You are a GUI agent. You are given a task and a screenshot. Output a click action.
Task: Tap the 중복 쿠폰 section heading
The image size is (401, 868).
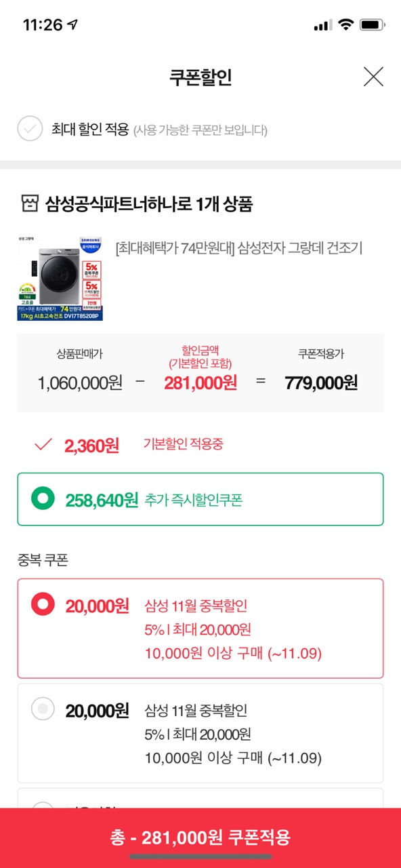(43, 561)
